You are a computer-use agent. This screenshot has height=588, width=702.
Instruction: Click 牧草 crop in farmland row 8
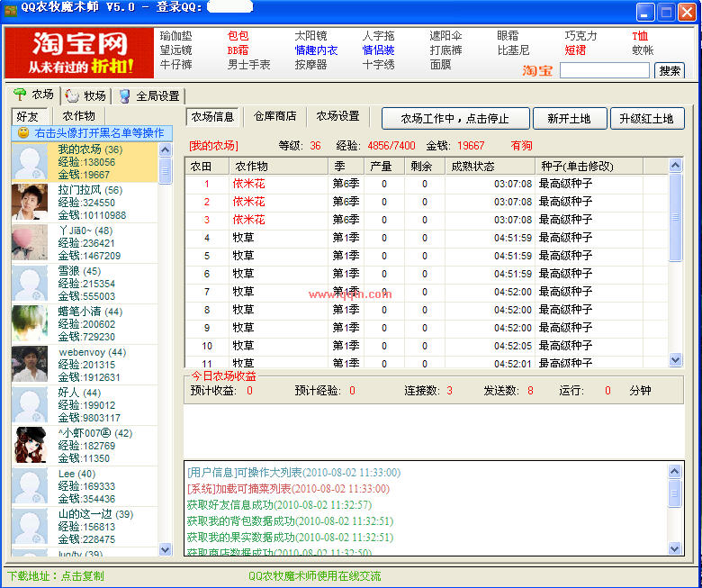[x=243, y=310]
